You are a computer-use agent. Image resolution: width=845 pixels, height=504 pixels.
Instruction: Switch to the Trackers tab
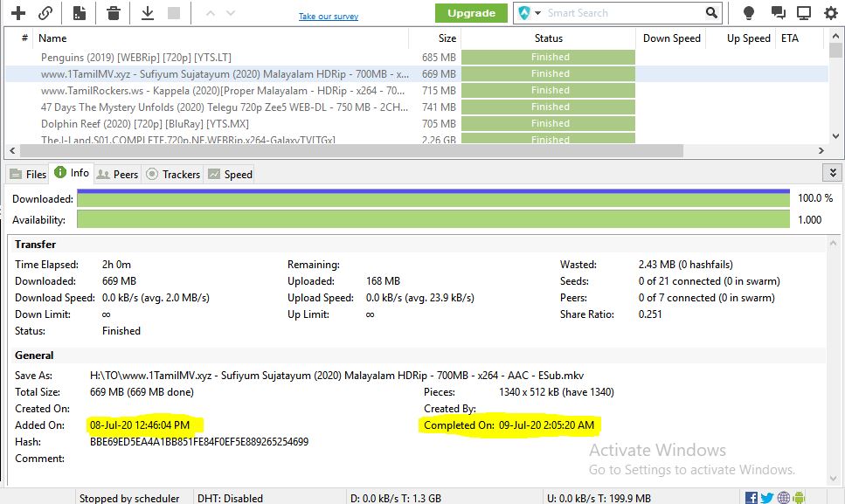(x=173, y=174)
